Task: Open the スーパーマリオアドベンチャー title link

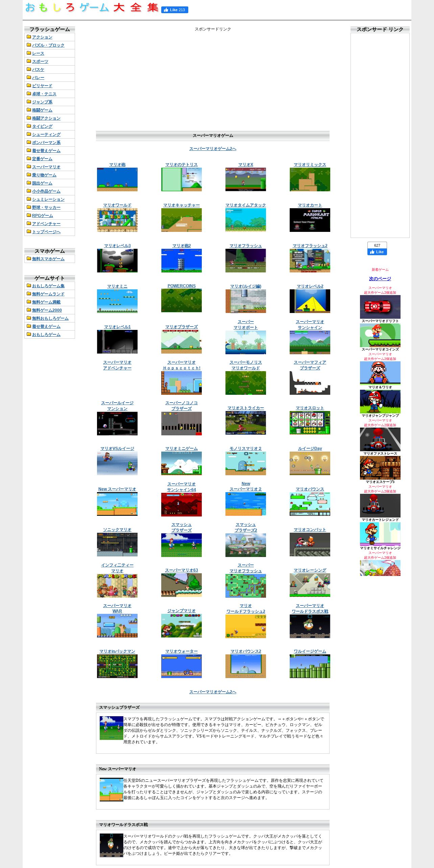Action: click(x=117, y=365)
